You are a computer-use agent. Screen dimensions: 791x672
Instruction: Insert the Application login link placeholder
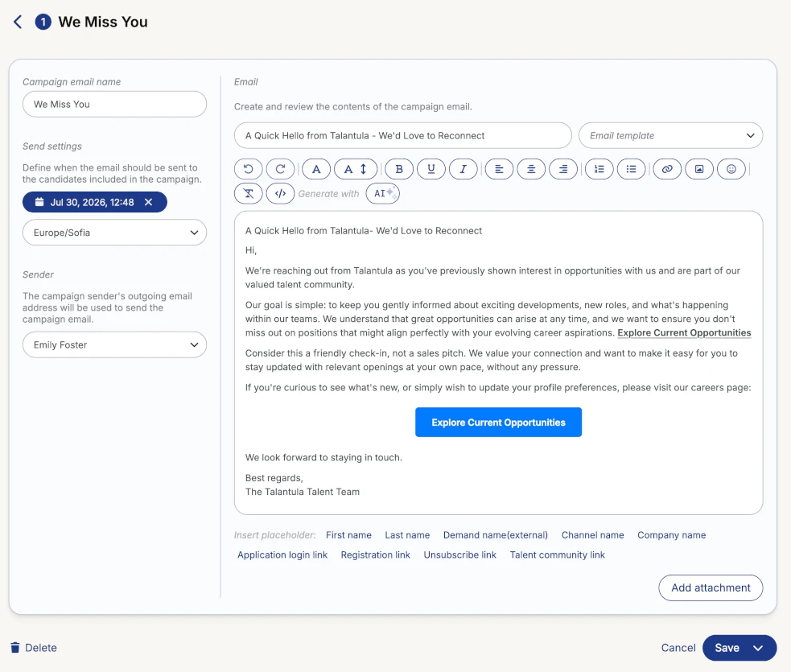pos(282,555)
